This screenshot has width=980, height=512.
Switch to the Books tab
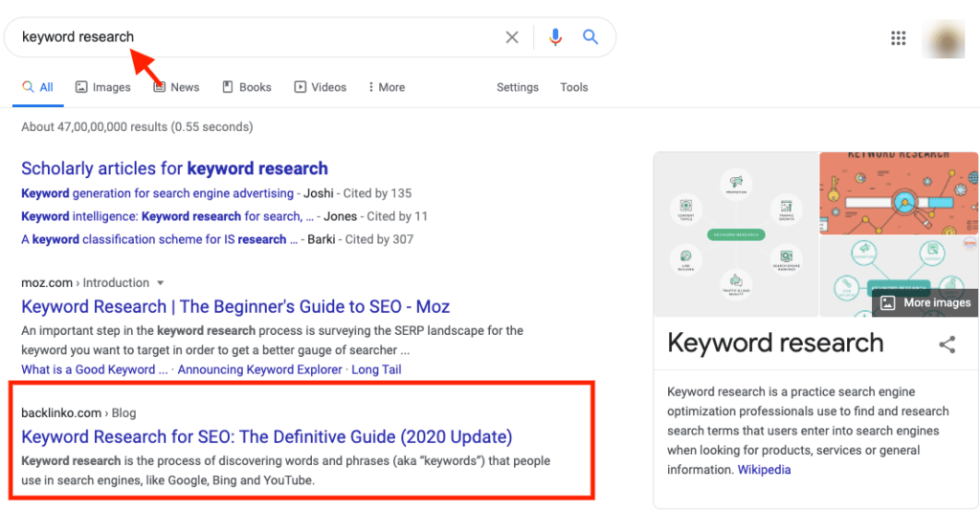[247, 87]
